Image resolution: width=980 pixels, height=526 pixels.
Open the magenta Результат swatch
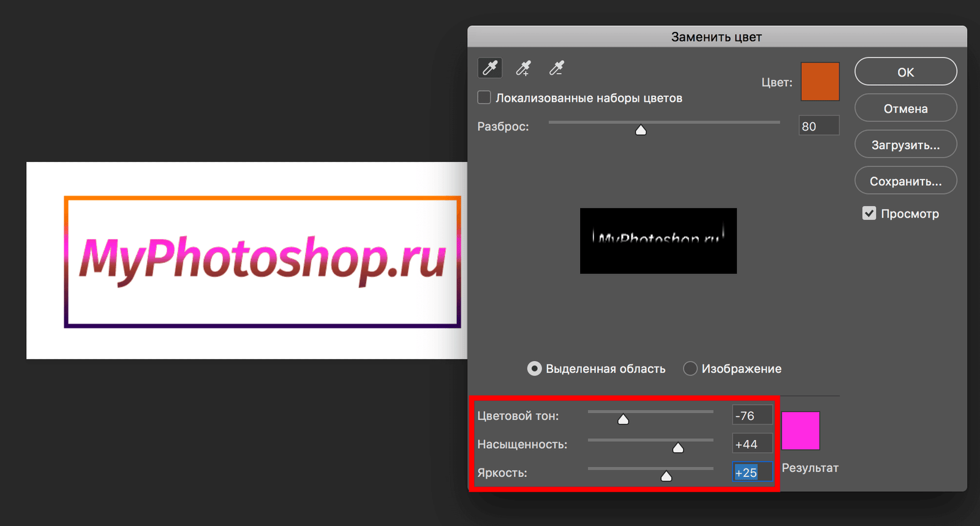click(800, 430)
